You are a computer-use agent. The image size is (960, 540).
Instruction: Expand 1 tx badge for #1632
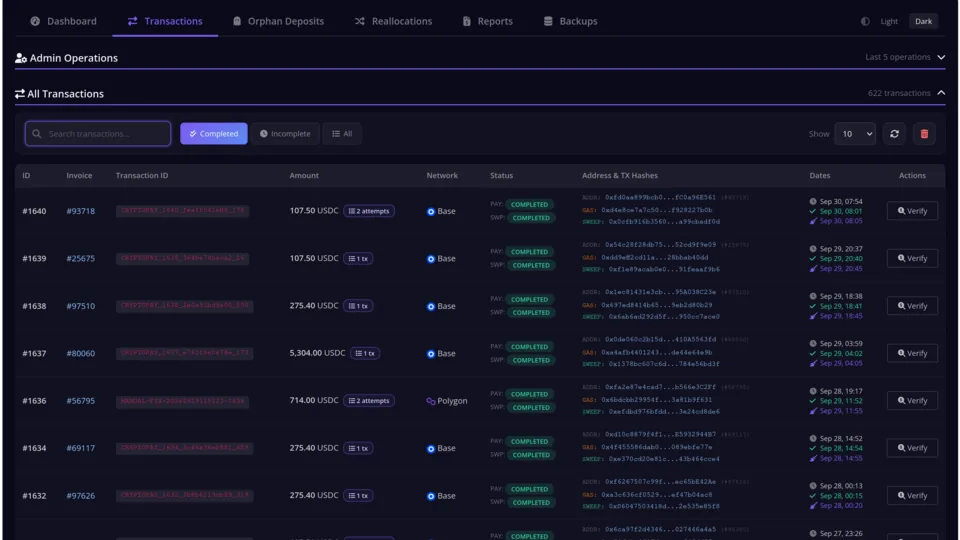pyautogui.click(x=358, y=495)
